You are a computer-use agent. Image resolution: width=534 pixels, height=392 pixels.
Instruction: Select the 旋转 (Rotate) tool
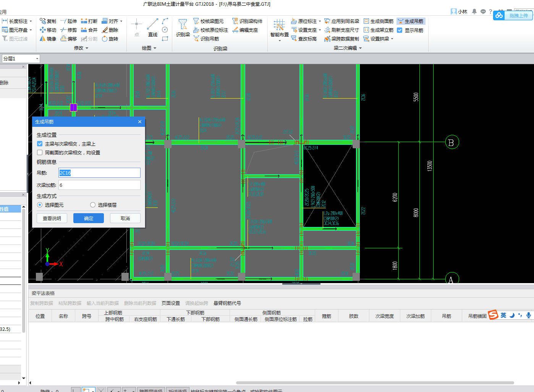click(110, 39)
